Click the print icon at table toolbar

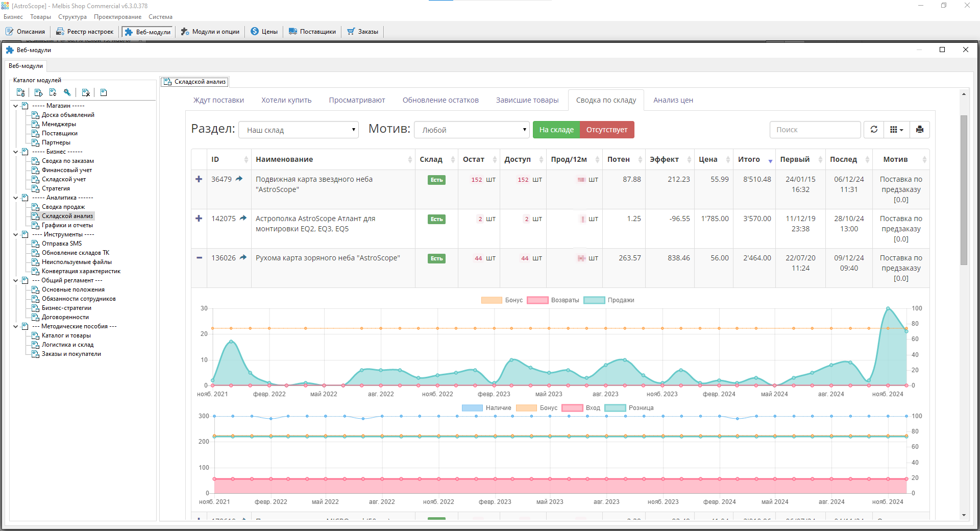(919, 130)
